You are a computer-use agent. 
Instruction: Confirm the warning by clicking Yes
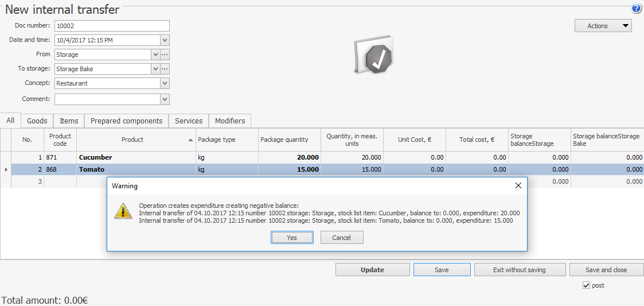click(x=292, y=238)
